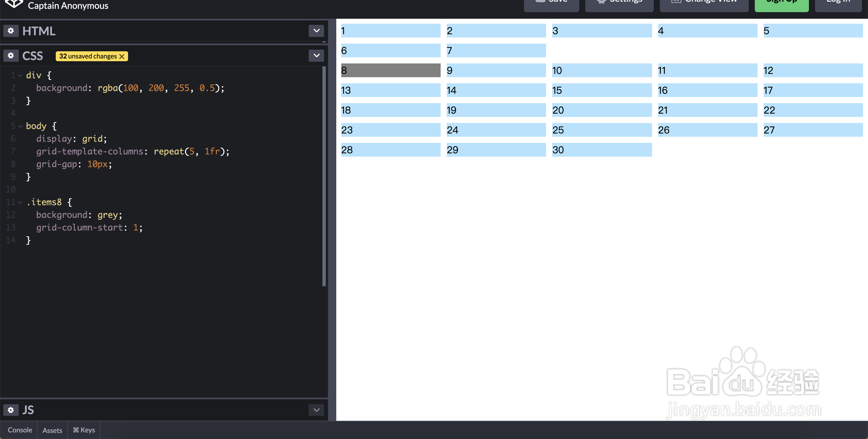Screen dimensions: 868x439
Task: Open the JS panel dropdown menu
Action: point(316,410)
